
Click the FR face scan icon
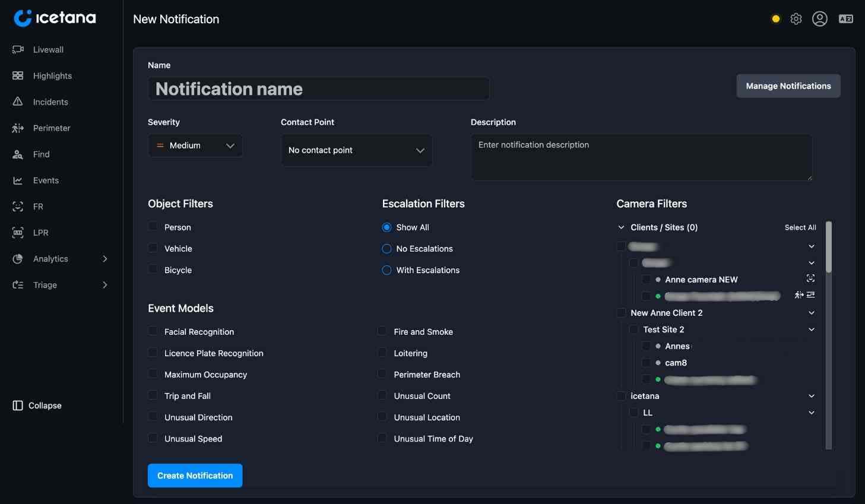coord(18,207)
